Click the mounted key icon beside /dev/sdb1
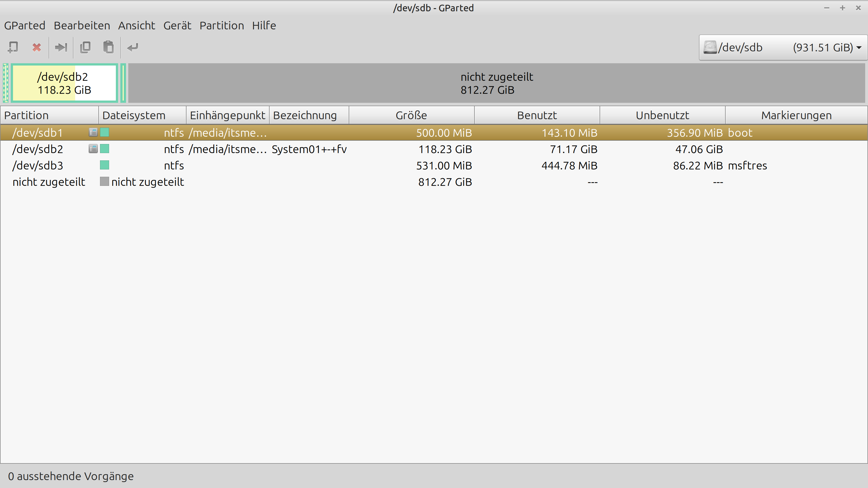This screenshot has width=868, height=488. pos(93,133)
